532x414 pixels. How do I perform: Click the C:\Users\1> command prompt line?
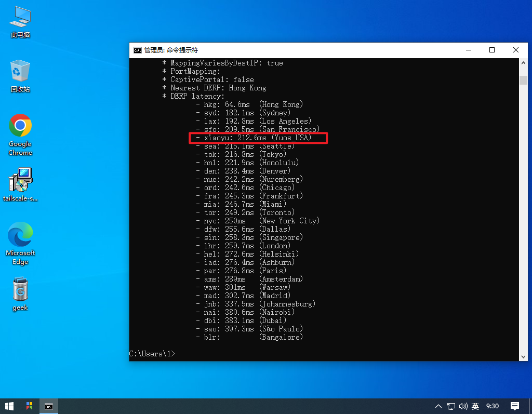coord(152,354)
